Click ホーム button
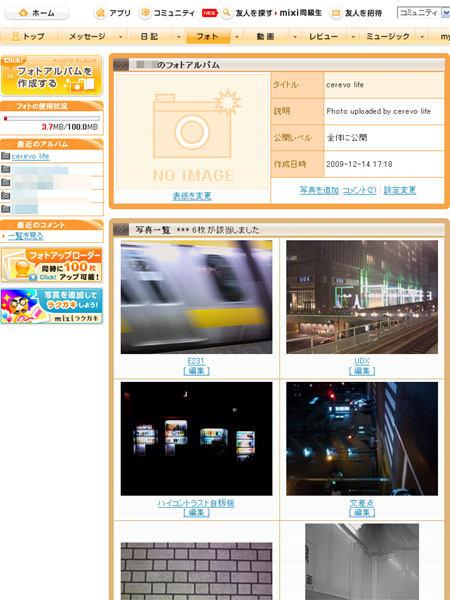 tap(37, 13)
